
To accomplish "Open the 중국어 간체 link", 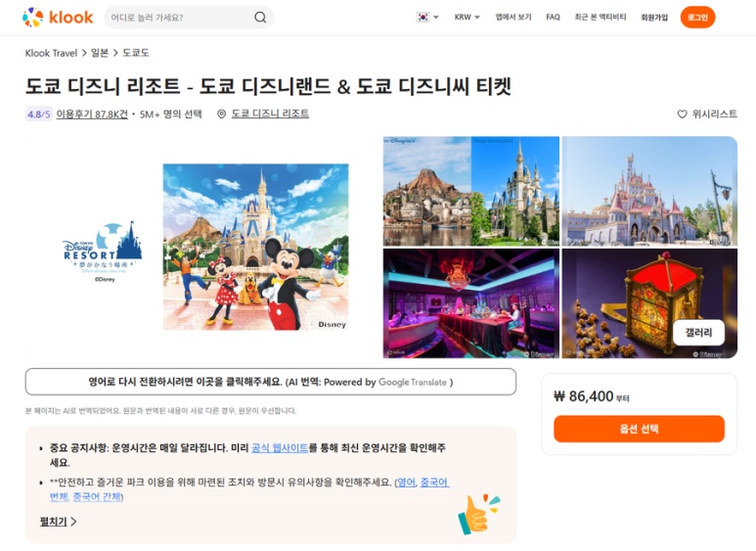I will pos(97,496).
